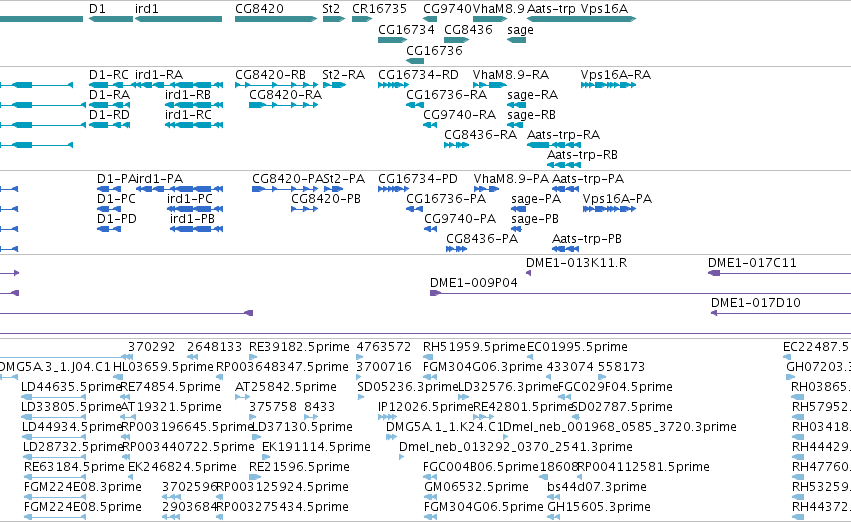Select transcript D1-RC
Image resolution: width=851 pixels, height=522 pixels.
coord(109,74)
